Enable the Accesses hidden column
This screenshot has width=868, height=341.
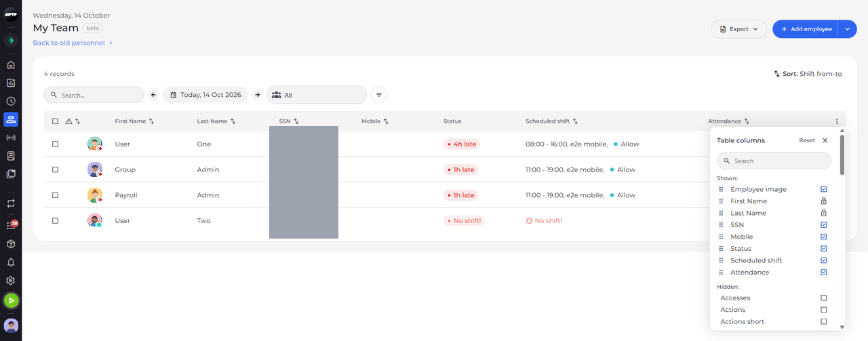coord(824,298)
